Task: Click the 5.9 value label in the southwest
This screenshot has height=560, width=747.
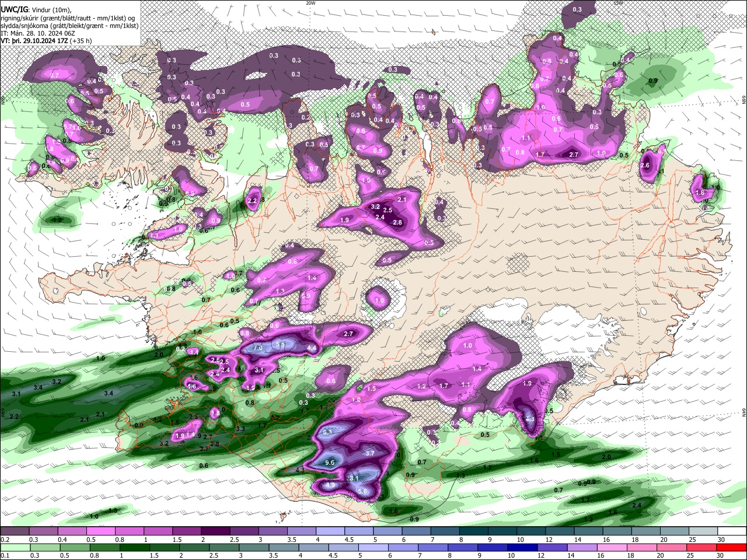Action: (x=280, y=345)
